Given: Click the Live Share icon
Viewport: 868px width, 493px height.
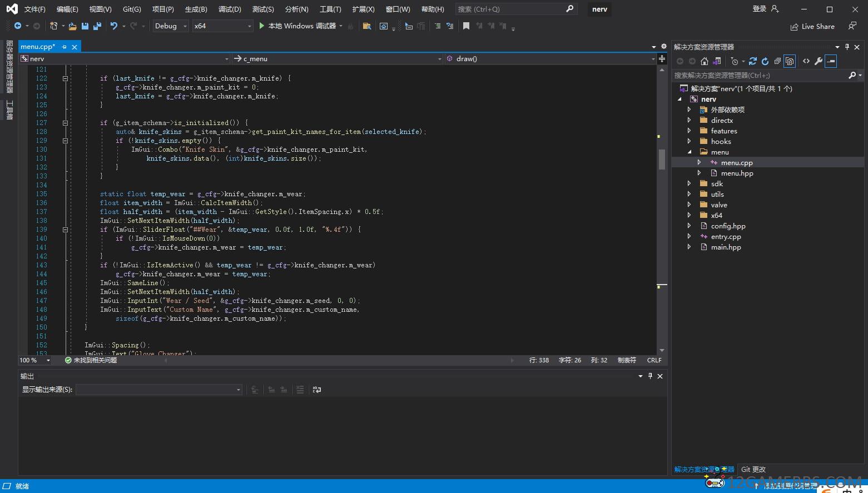Looking at the screenshot, I should (794, 27).
